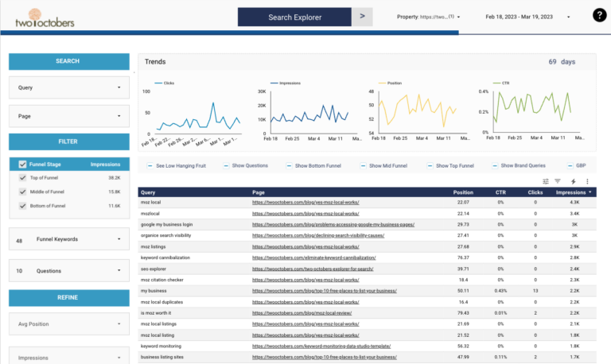This screenshot has width=611, height=364.
Task: Open the Query dropdown filter
Action: pos(69,87)
